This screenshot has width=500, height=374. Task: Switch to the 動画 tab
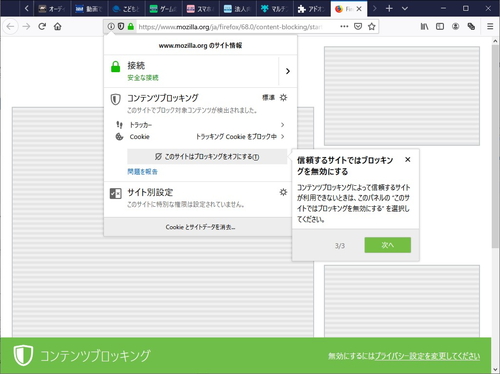89,9
